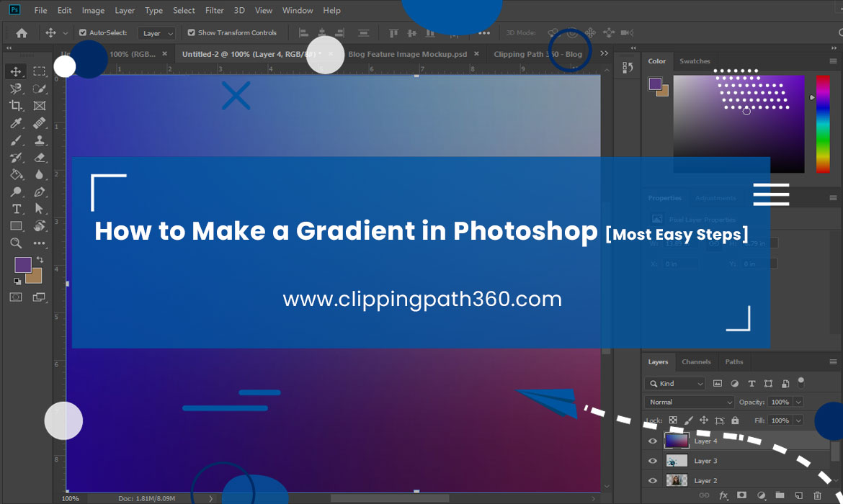The image size is (843, 504).
Task: Select the Healing Brush bandage tool
Action: (x=39, y=123)
